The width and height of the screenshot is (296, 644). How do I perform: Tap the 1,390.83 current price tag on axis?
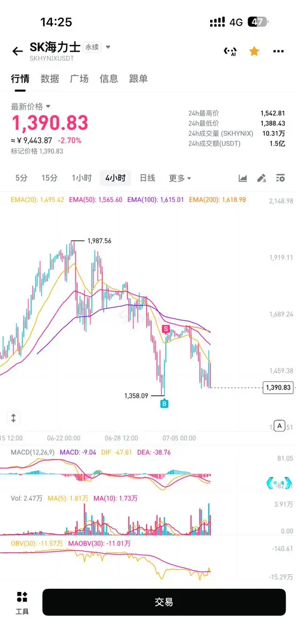coord(278,387)
